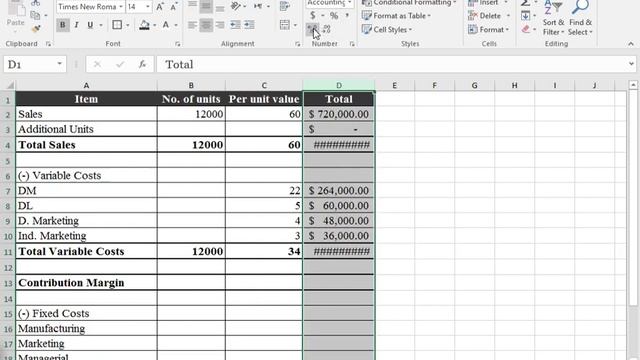The height and width of the screenshot is (360, 640).
Task: Click the Merge & Center icon
Action: coord(285,25)
